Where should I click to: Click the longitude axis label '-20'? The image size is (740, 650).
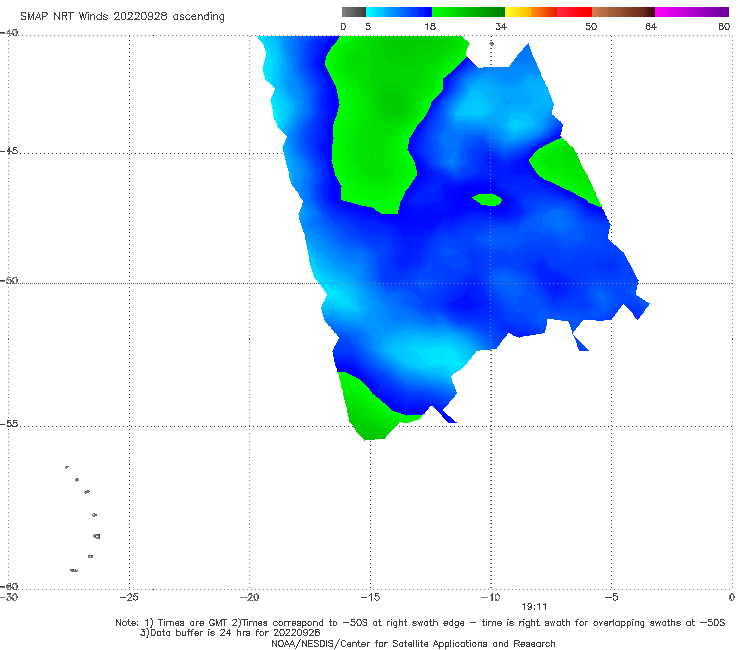pyautogui.click(x=249, y=597)
